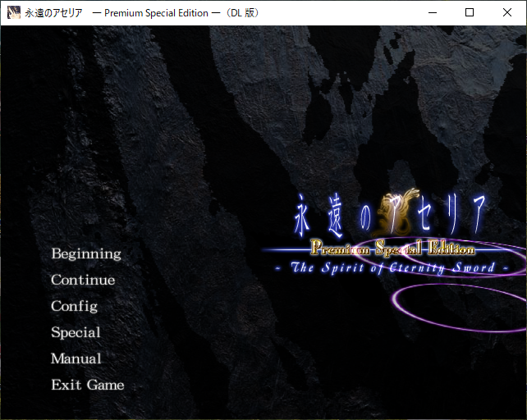Click the Premium Special Edition gold banner
527x420 pixels.
pos(392,249)
